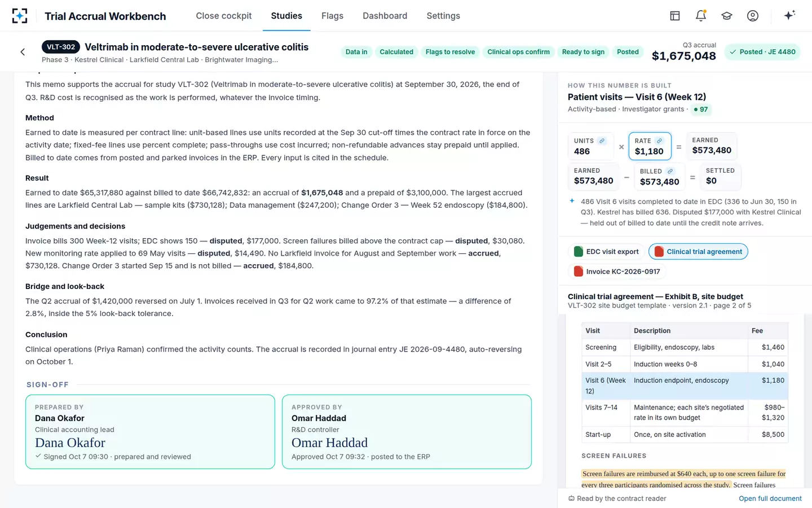This screenshot has height=508, width=812.
Task: Click the red Clinical trial agreement file icon
Action: 659,252
